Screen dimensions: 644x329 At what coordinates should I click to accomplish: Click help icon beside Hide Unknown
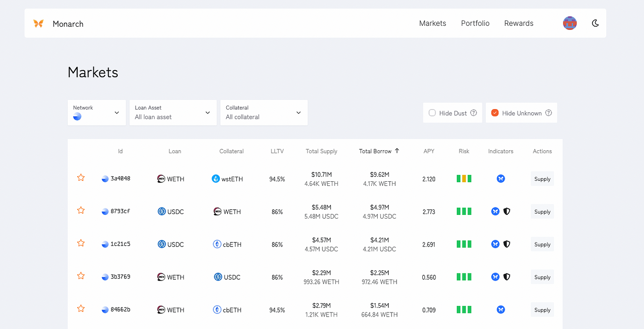coord(548,113)
